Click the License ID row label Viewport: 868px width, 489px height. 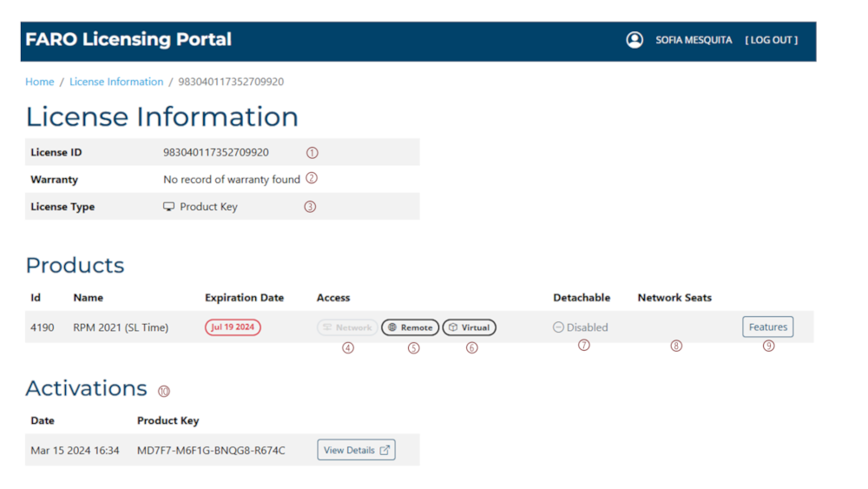pos(56,152)
